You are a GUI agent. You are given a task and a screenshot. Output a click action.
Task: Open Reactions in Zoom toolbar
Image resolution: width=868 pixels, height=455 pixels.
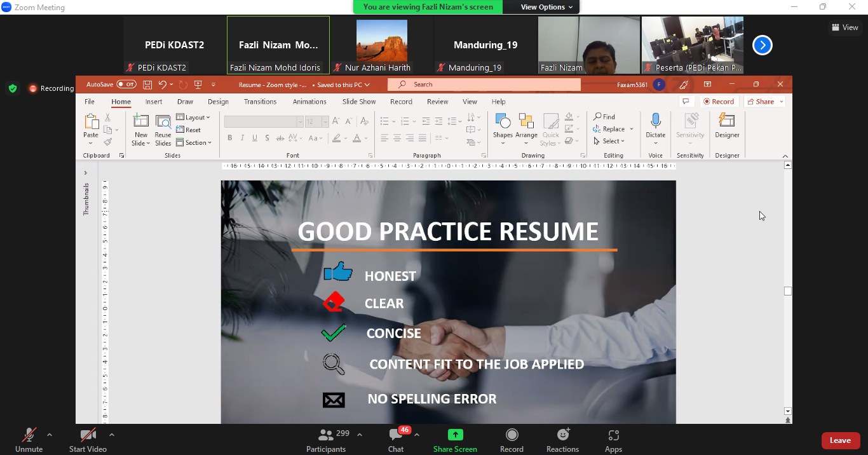(562, 435)
